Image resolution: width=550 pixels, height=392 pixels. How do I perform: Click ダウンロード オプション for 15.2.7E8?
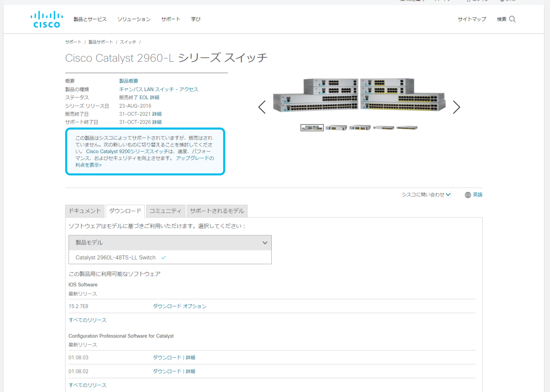point(180,306)
